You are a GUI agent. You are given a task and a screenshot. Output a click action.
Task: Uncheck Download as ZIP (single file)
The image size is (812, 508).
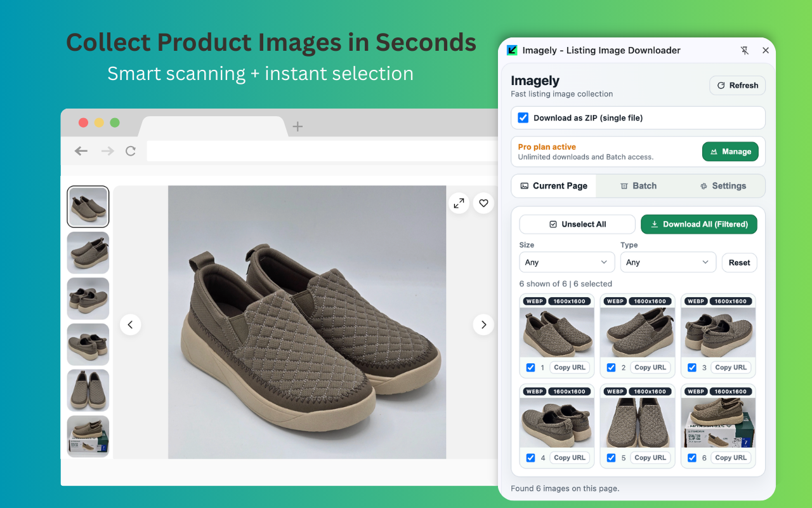click(523, 117)
